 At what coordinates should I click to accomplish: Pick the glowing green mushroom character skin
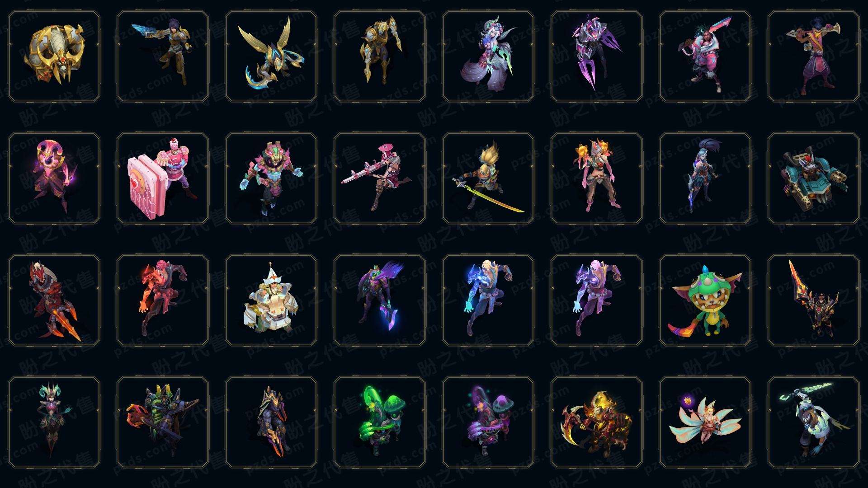click(380, 422)
